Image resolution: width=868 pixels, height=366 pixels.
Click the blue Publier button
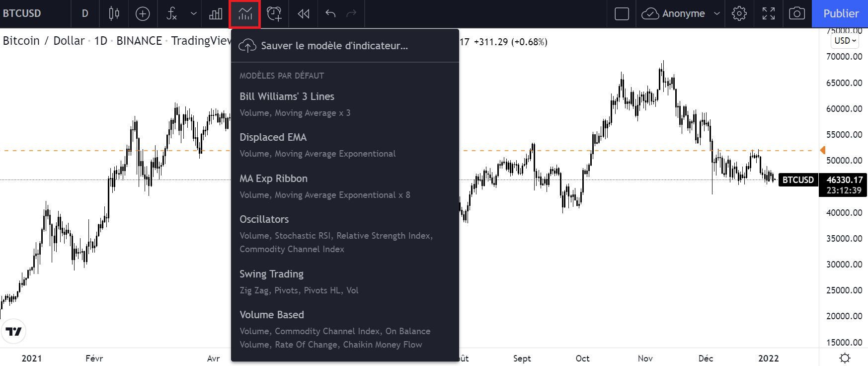coord(840,13)
